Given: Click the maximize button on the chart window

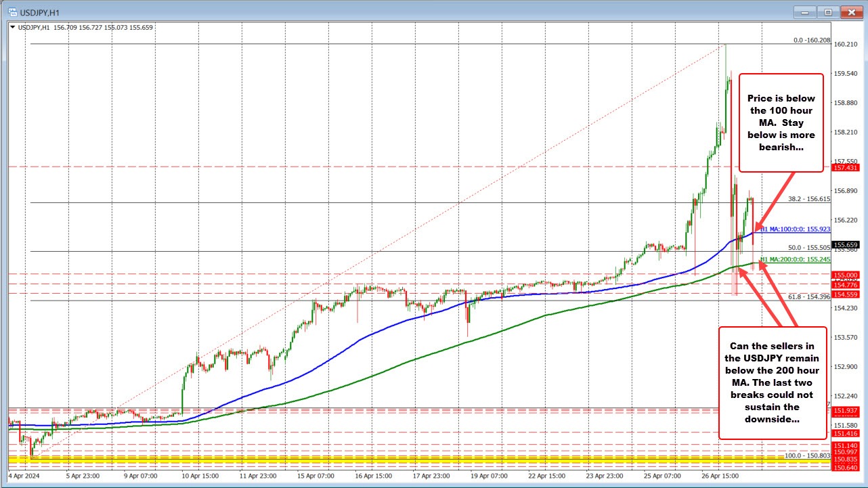Looking at the screenshot, I should tap(827, 12).
